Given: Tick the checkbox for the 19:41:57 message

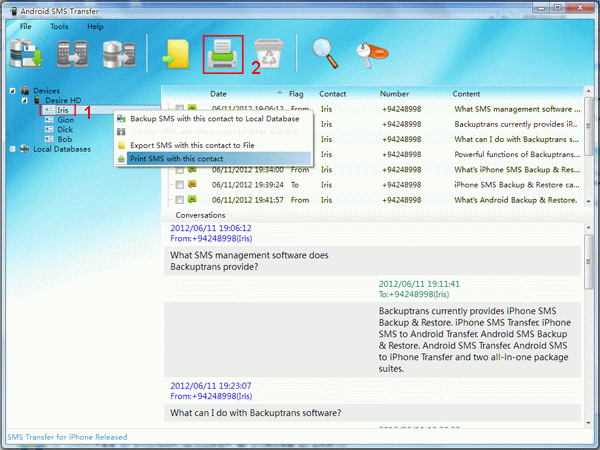Looking at the screenshot, I should point(179,200).
